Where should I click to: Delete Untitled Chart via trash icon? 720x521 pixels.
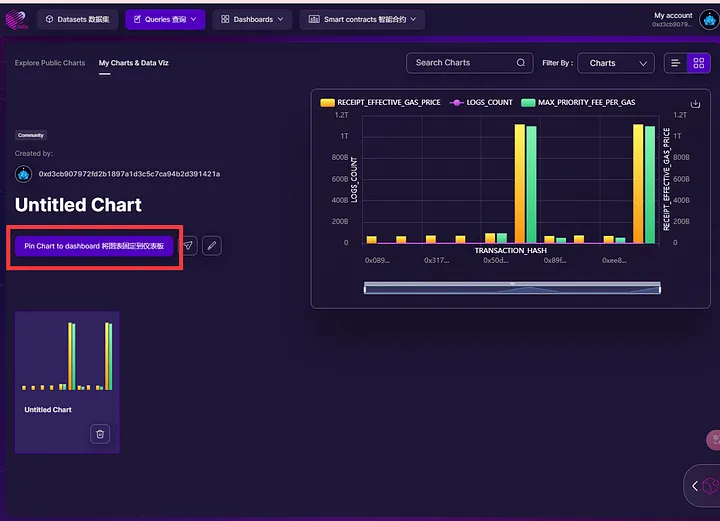(x=99, y=434)
